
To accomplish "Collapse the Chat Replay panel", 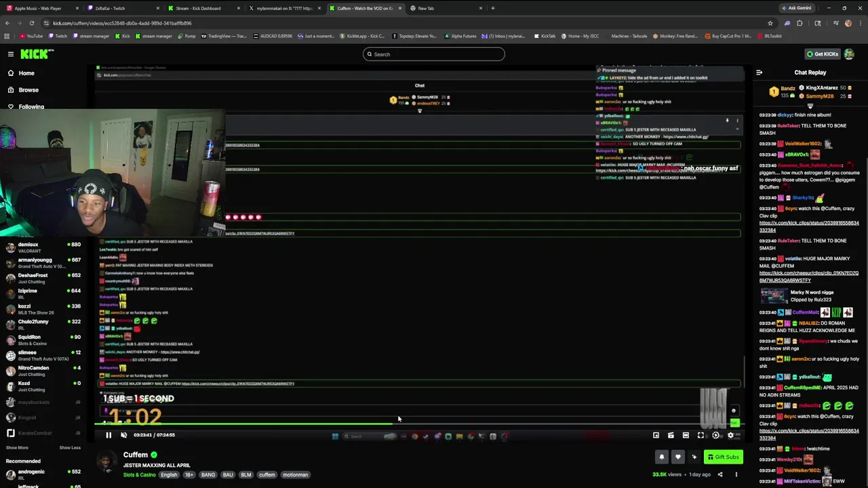I will tap(759, 73).
